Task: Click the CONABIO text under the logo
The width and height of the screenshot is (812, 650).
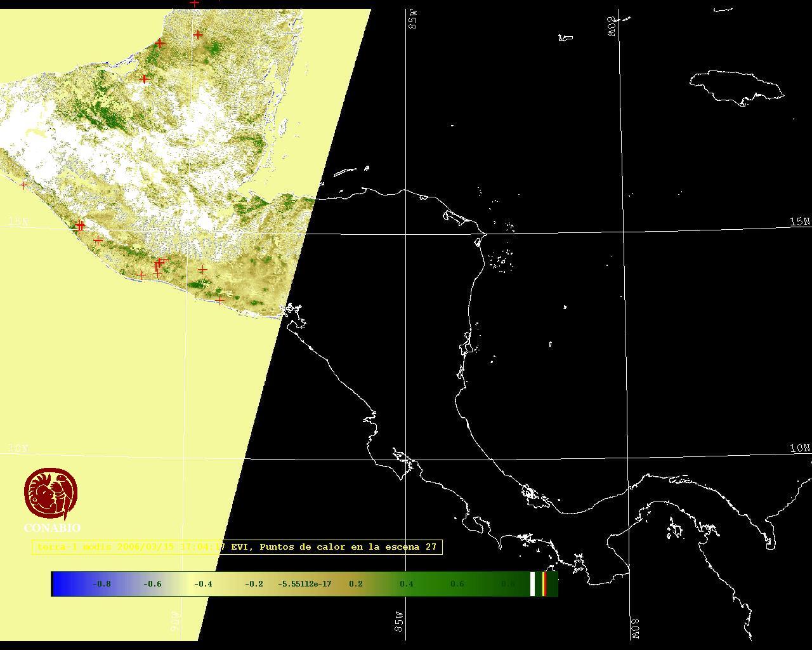Action: pyautogui.click(x=52, y=528)
